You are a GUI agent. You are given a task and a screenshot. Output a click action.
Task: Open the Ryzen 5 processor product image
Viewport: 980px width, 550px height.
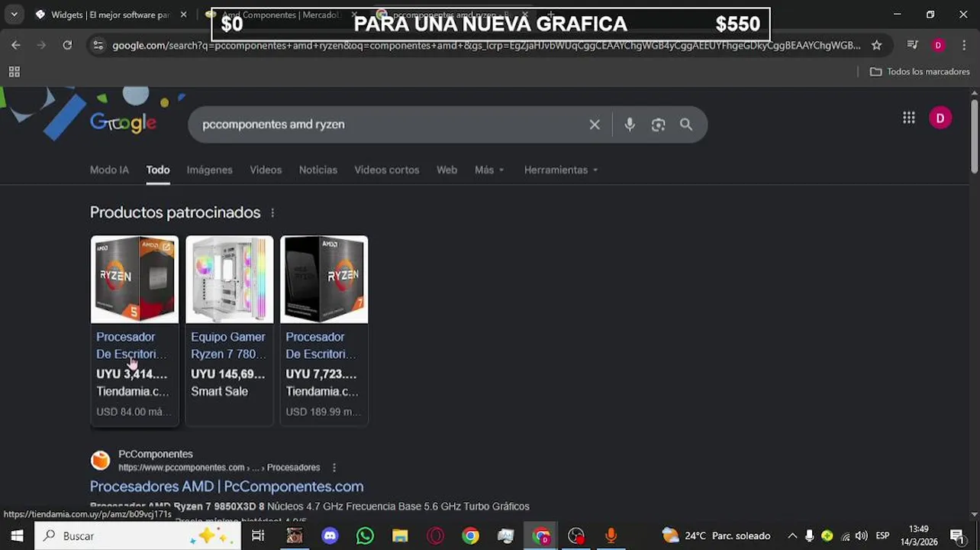pos(134,280)
